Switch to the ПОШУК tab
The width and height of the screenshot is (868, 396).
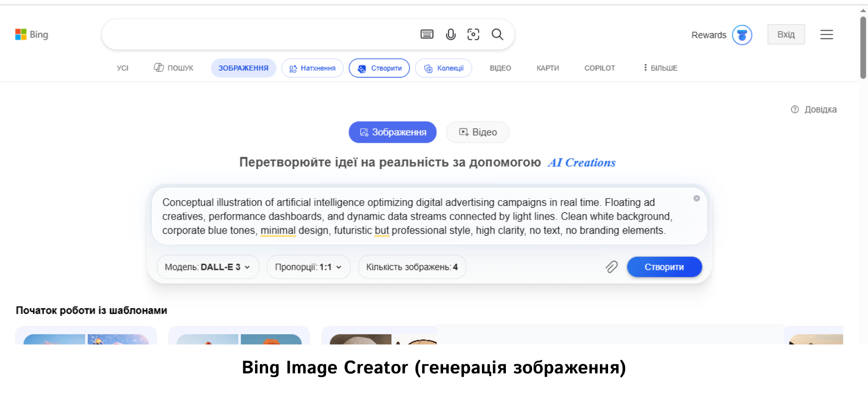coord(174,68)
